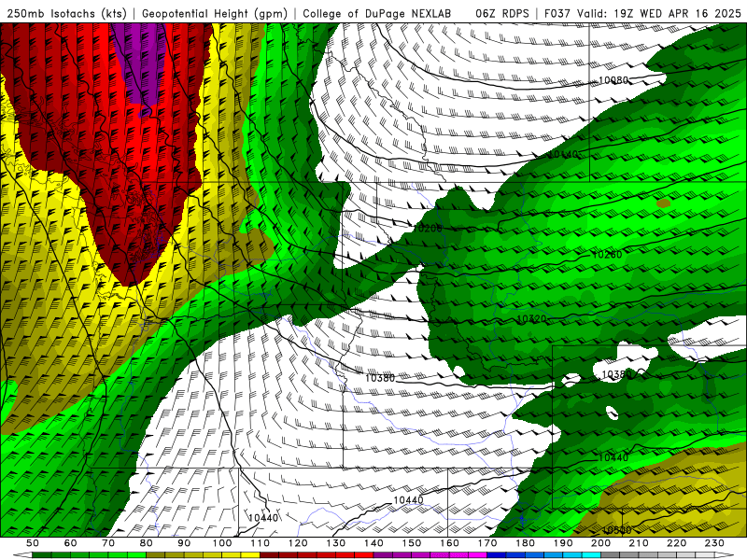Click the 130 value on the color scale
This screenshot has width=747, height=560.
[x=336, y=543]
